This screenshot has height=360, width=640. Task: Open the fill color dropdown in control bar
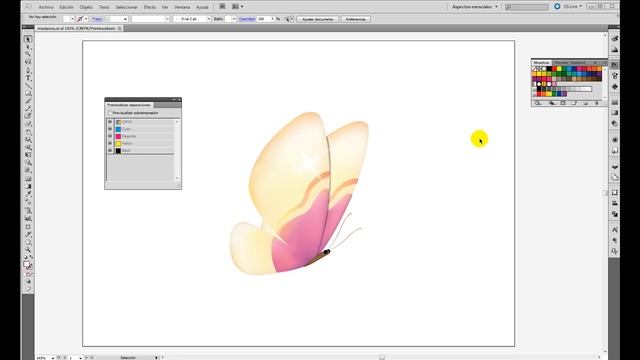tap(72, 19)
